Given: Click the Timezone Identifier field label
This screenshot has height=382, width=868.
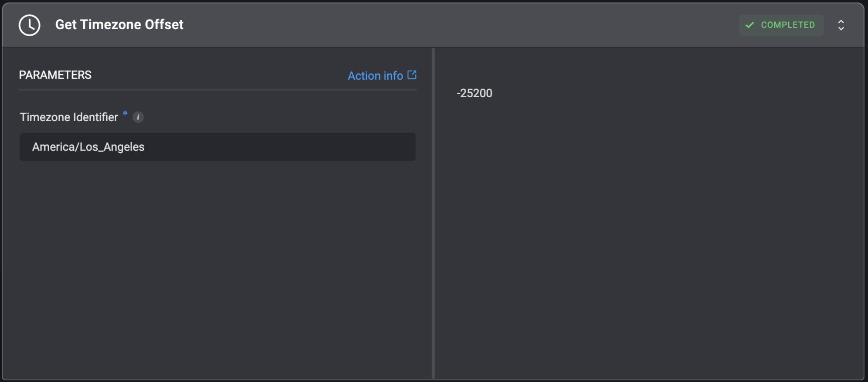Looking at the screenshot, I should click(x=69, y=117).
